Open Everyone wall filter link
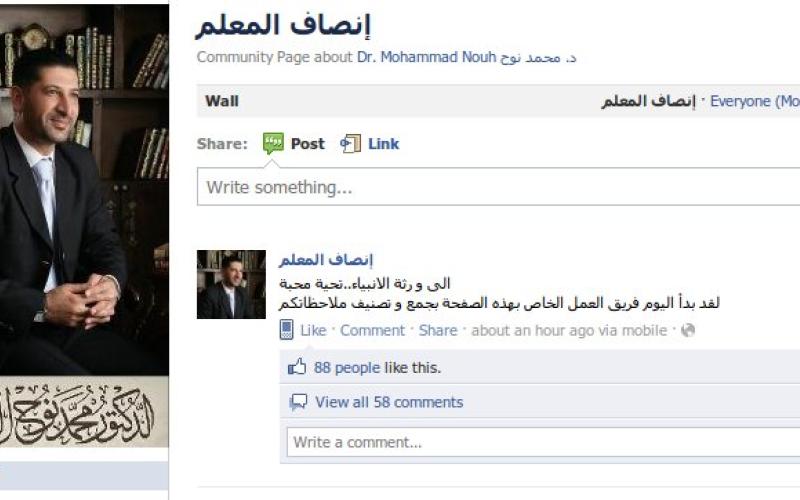The width and height of the screenshot is (800, 500). 755,101
